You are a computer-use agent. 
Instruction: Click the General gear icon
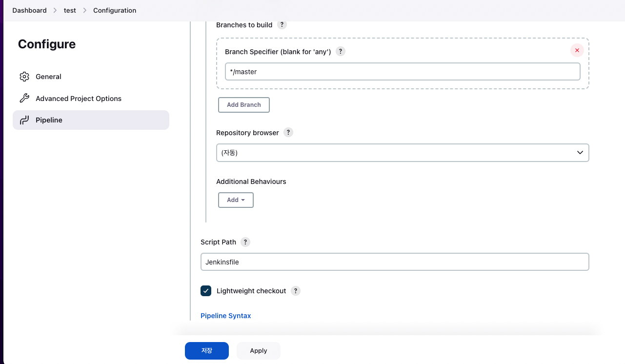point(24,77)
